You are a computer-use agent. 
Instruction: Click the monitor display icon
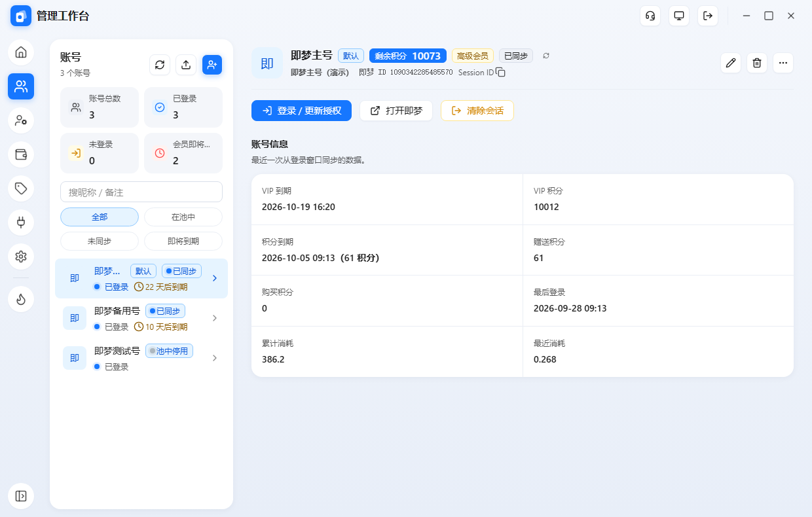(x=679, y=16)
